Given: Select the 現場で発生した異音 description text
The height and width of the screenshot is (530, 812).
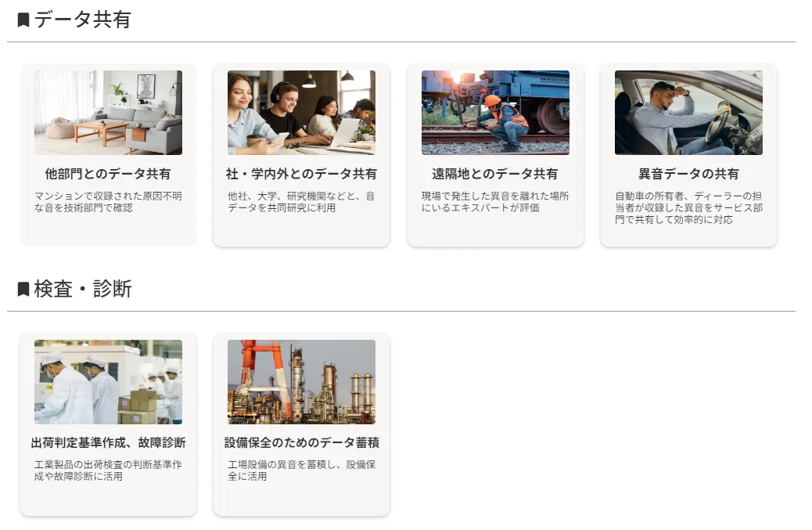Looking at the screenshot, I should pos(495,202).
